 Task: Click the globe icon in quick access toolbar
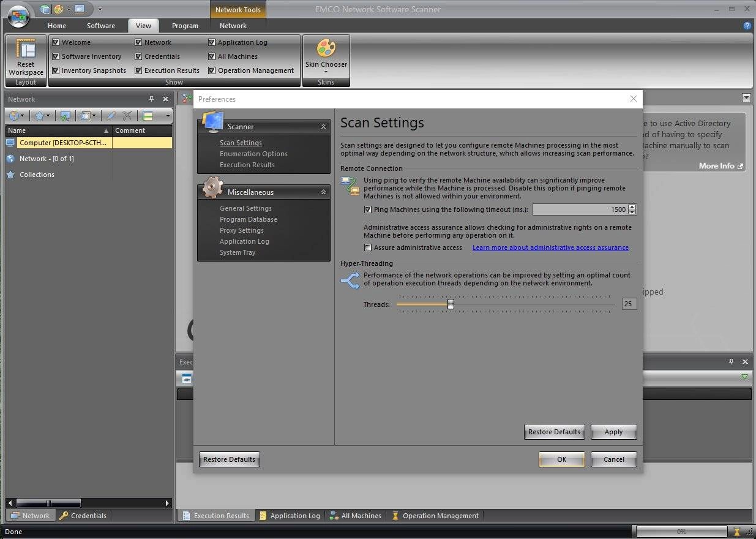[45, 9]
